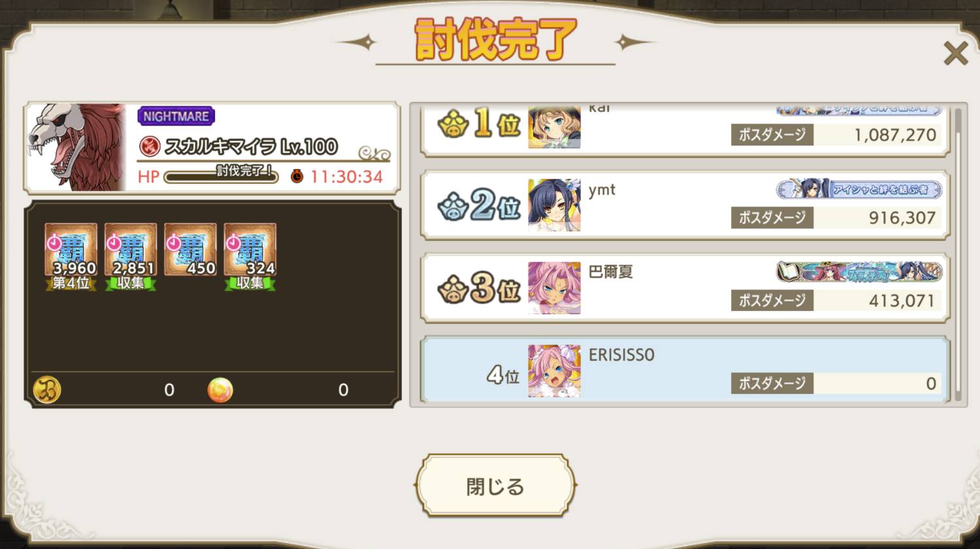The width and height of the screenshot is (980, 549).
Task: Click the gold coin currency icon
Action: tap(47, 390)
